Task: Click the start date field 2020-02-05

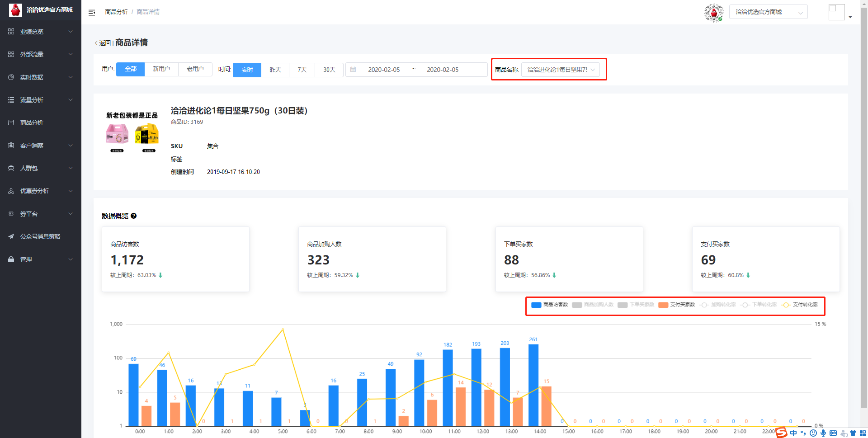Action: pyautogui.click(x=384, y=70)
